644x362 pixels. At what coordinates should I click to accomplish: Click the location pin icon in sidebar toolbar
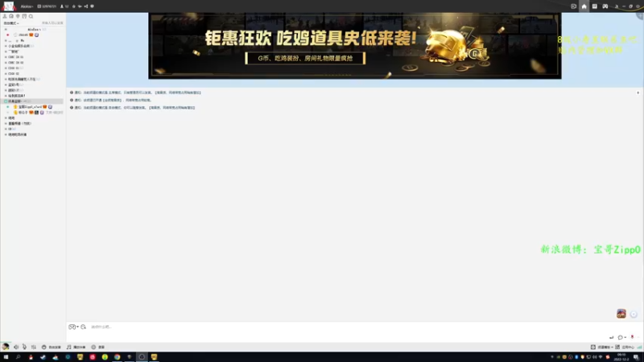[x=18, y=16]
